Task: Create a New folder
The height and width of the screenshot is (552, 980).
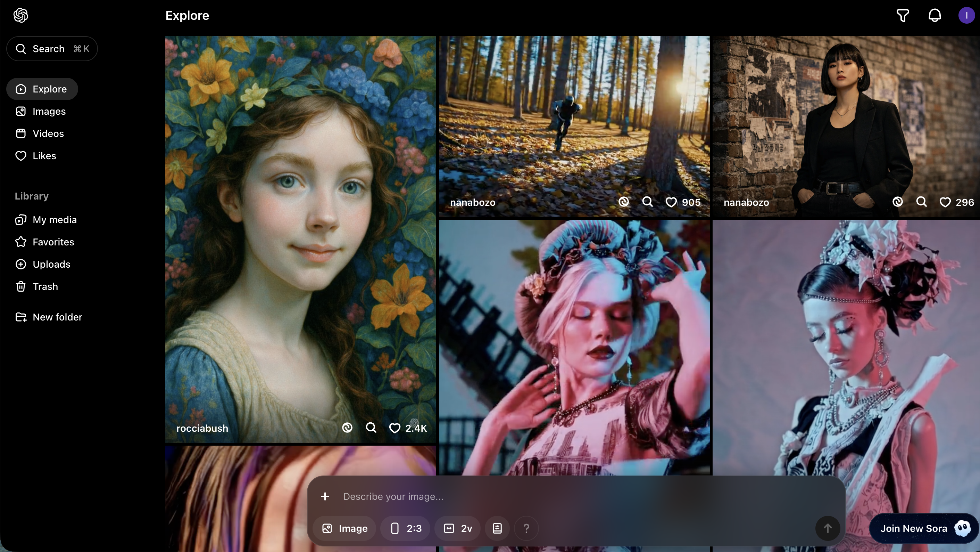Action: (x=57, y=317)
